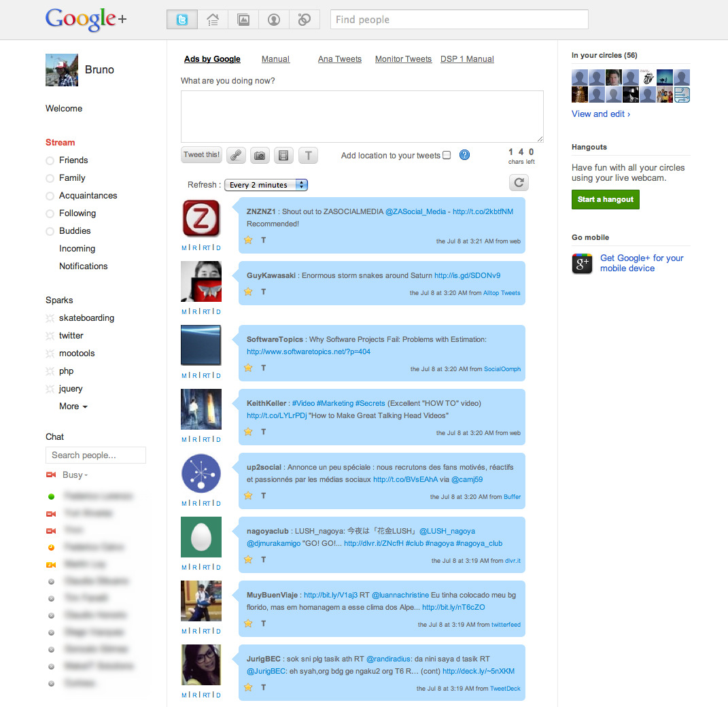The image size is (728, 707).
Task: Select the Friends circle radio button
Action: pyautogui.click(x=49, y=160)
